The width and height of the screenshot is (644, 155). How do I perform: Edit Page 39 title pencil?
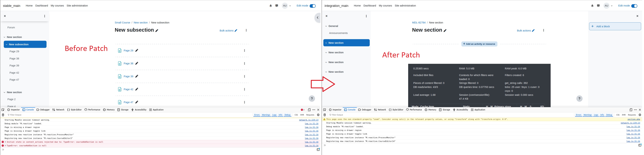click(137, 76)
